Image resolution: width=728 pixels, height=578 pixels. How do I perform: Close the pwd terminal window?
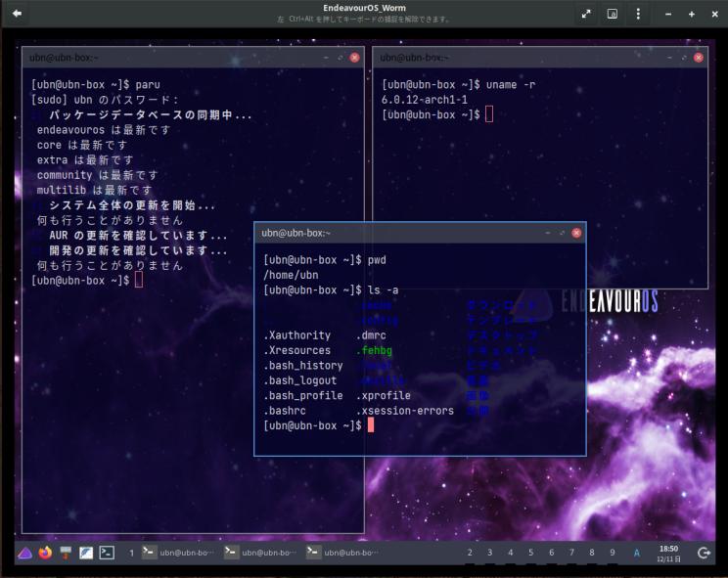click(576, 233)
